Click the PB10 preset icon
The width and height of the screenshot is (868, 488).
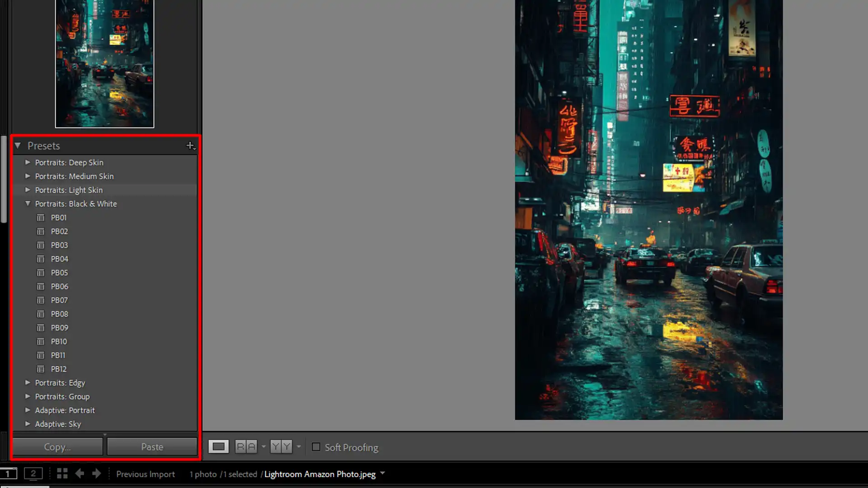(41, 342)
